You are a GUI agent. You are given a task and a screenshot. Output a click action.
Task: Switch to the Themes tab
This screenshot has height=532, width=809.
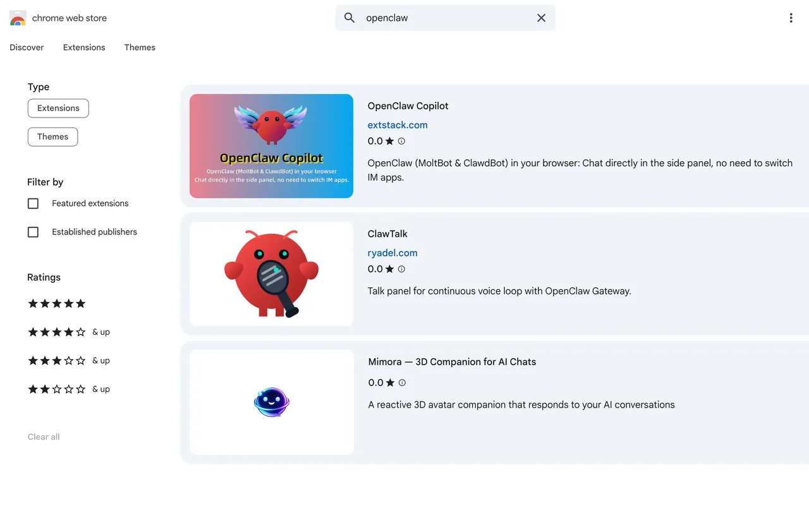(x=140, y=47)
